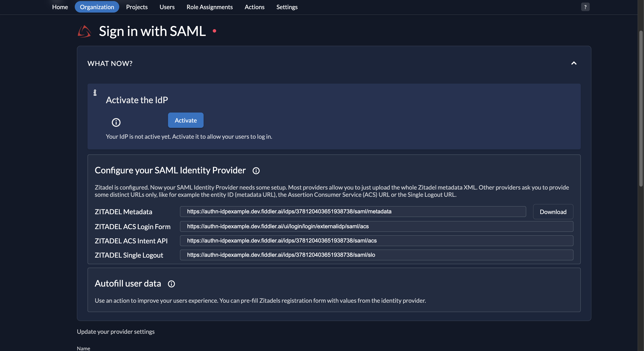Click the 'Sign in with SAML' heading

[x=152, y=31]
